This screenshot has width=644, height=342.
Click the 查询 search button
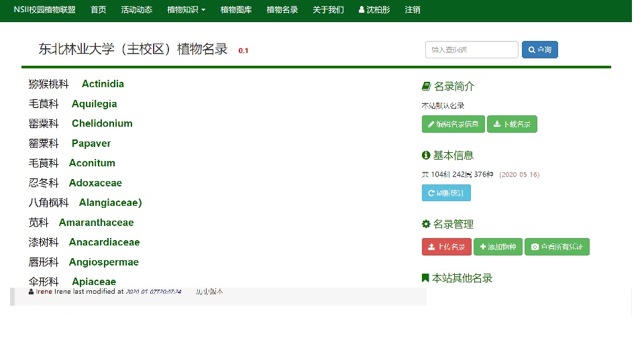pos(539,50)
